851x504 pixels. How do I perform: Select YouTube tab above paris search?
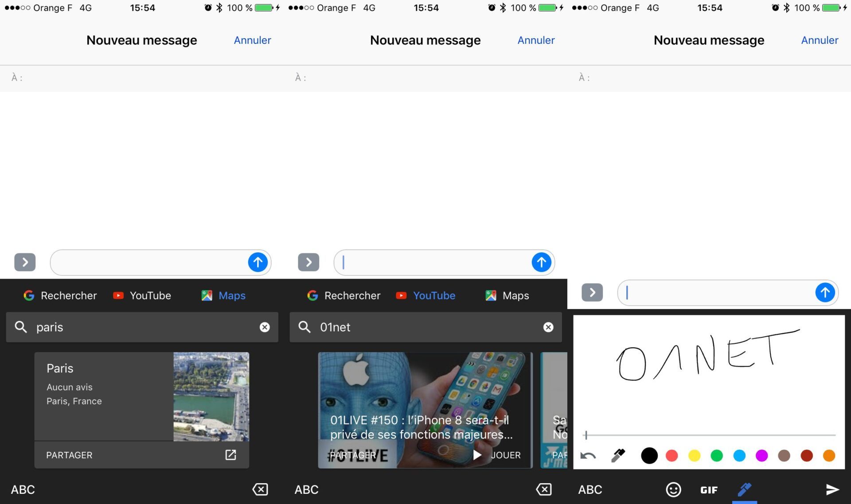click(x=142, y=295)
